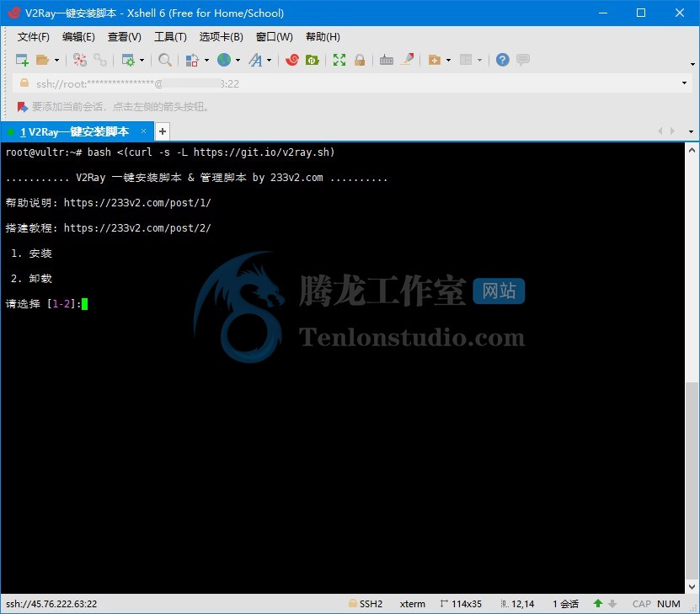
Task: Click the 233v2.com/post/2/ tutorial URL
Action: point(137,228)
